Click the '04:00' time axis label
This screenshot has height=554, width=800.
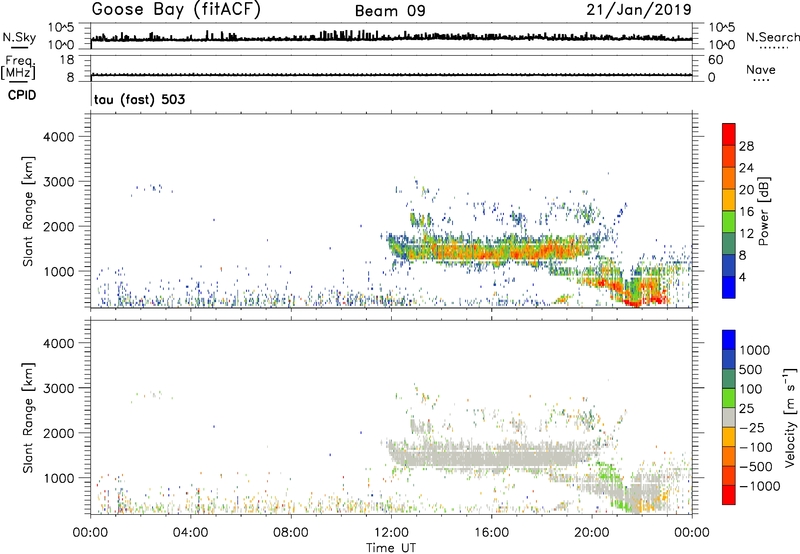191,533
